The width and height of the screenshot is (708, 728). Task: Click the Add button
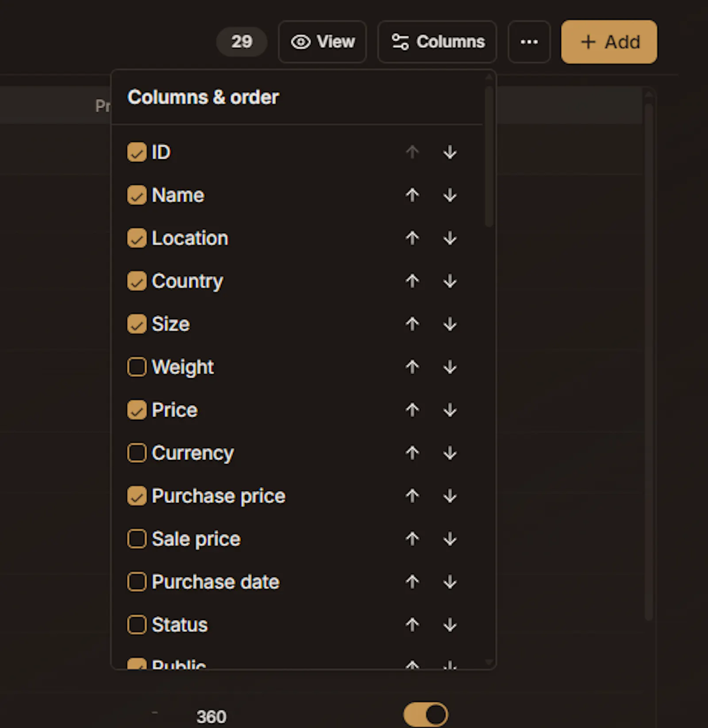[x=609, y=42]
